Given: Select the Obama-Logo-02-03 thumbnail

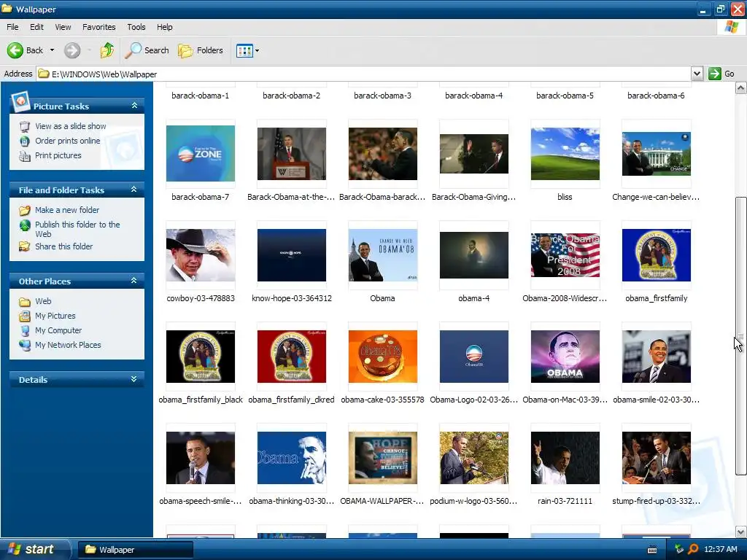Looking at the screenshot, I should (474, 357).
